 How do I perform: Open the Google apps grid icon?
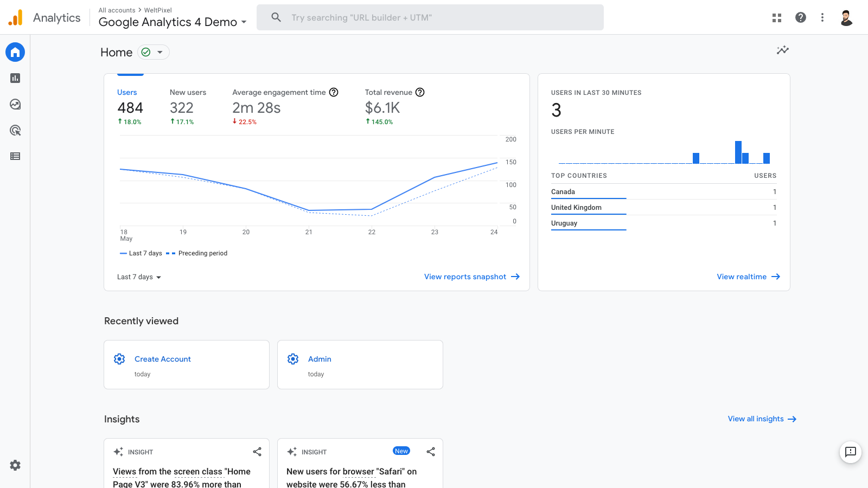point(777,18)
